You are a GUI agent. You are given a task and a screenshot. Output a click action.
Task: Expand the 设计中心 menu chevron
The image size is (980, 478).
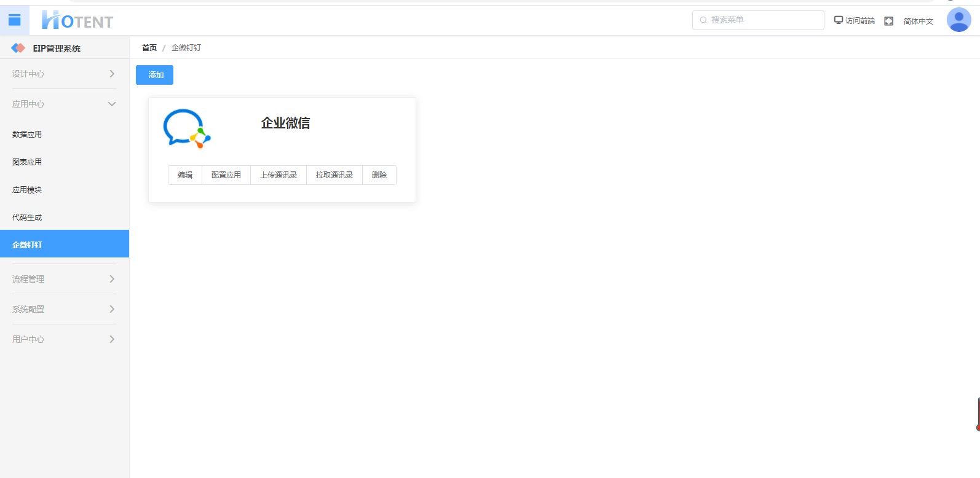(112, 74)
